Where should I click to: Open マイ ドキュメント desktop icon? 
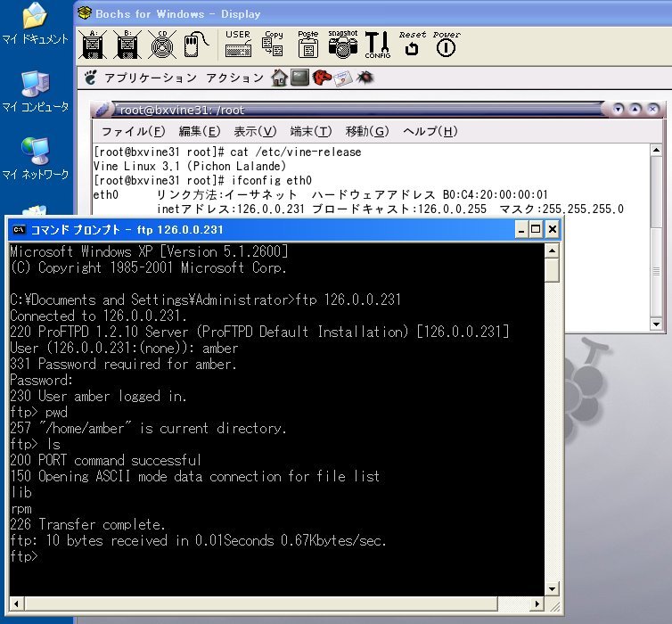[x=35, y=23]
